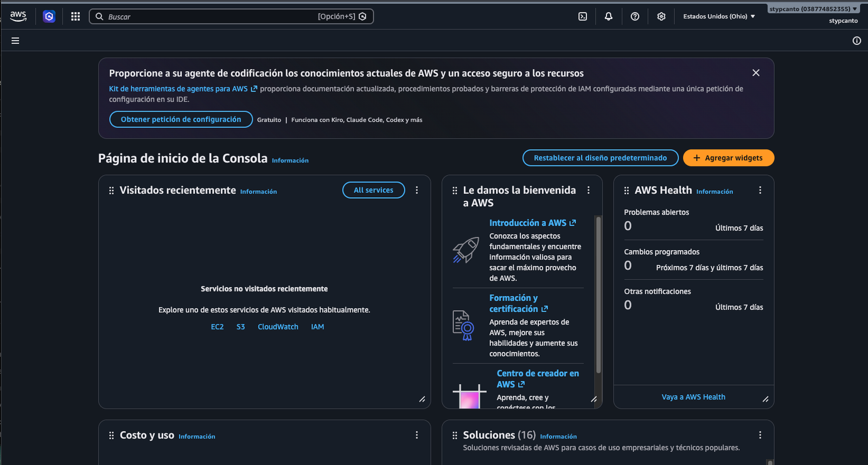Viewport: 868px width, 465px height.
Task: Grab the drag handle of AWS Health widget
Action: [627, 191]
